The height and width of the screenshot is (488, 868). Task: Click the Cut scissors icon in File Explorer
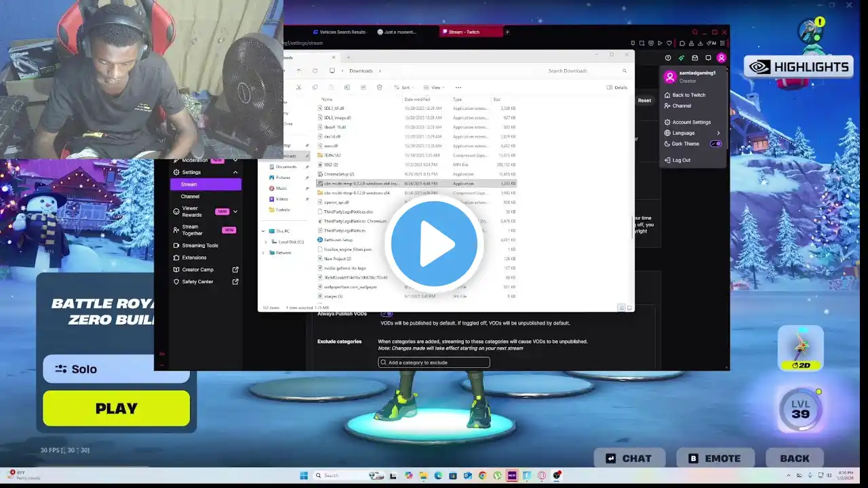click(x=299, y=87)
